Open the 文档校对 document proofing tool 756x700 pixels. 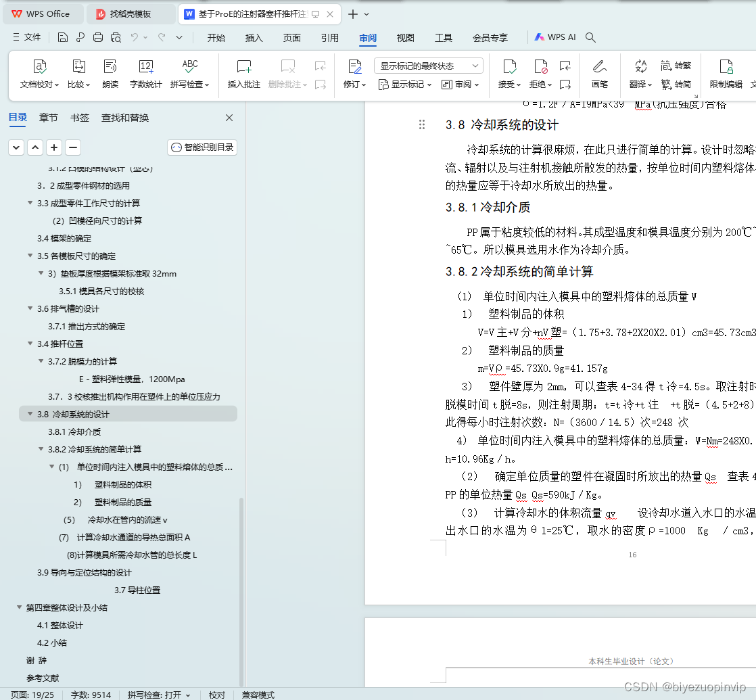[39, 74]
